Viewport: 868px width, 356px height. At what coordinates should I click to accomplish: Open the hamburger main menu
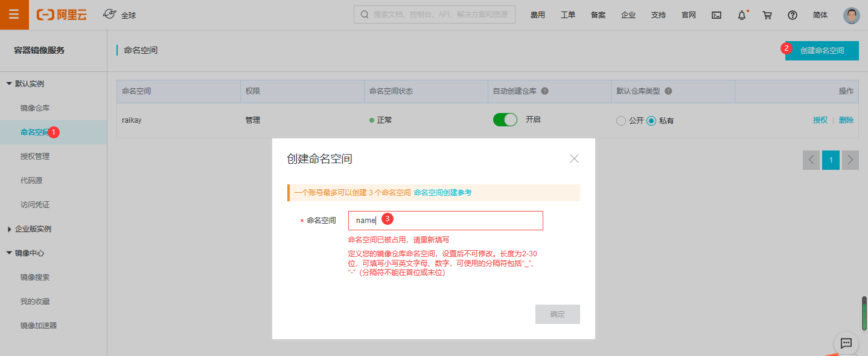point(14,15)
